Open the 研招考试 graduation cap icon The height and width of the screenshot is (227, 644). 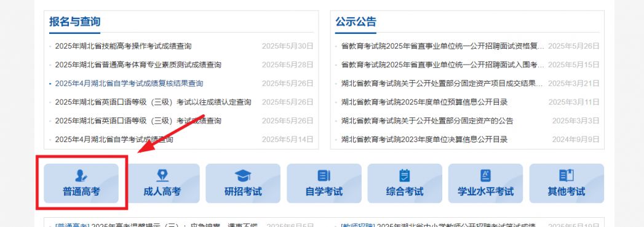coord(243,176)
